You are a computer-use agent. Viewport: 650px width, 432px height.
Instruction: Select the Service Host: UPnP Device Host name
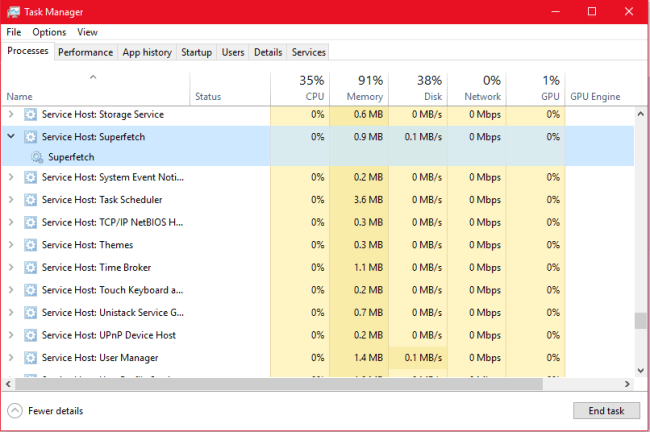pyautogui.click(x=109, y=335)
